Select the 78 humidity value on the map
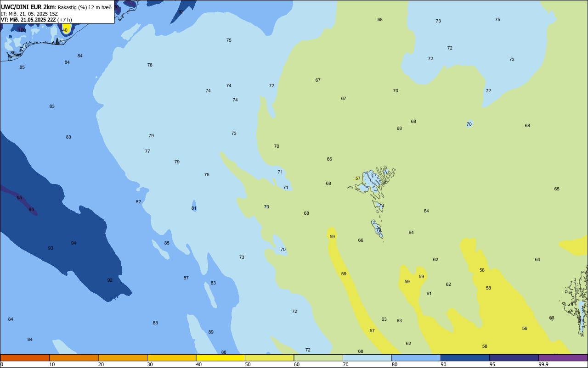This screenshot has width=588, height=368. click(x=150, y=65)
